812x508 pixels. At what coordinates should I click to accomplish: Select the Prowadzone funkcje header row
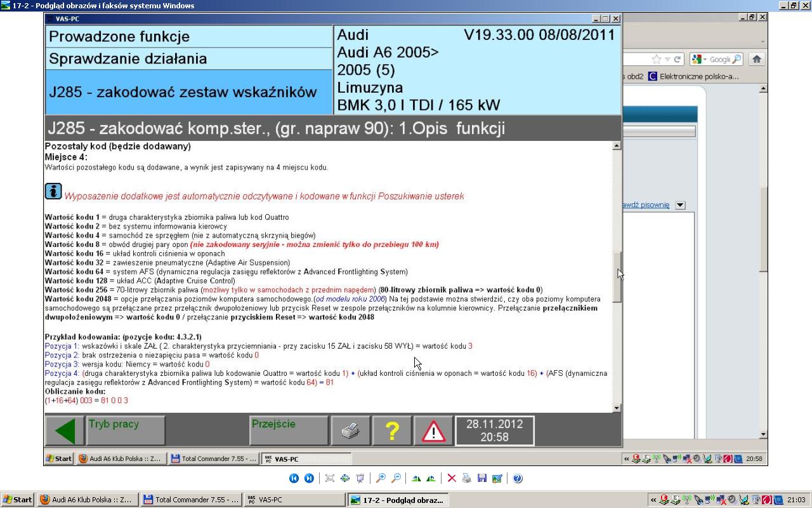click(x=189, y=36)
